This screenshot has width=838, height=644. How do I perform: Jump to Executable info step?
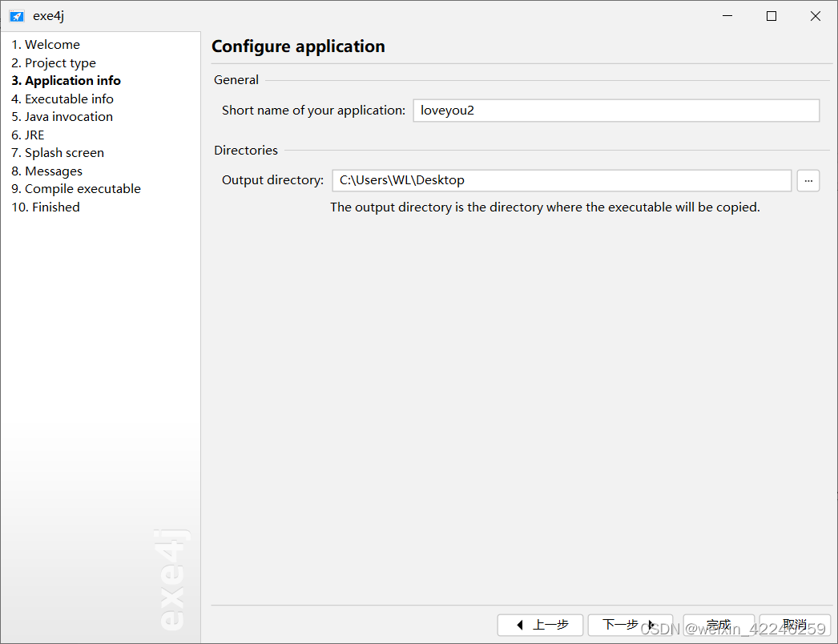(62, 99)
